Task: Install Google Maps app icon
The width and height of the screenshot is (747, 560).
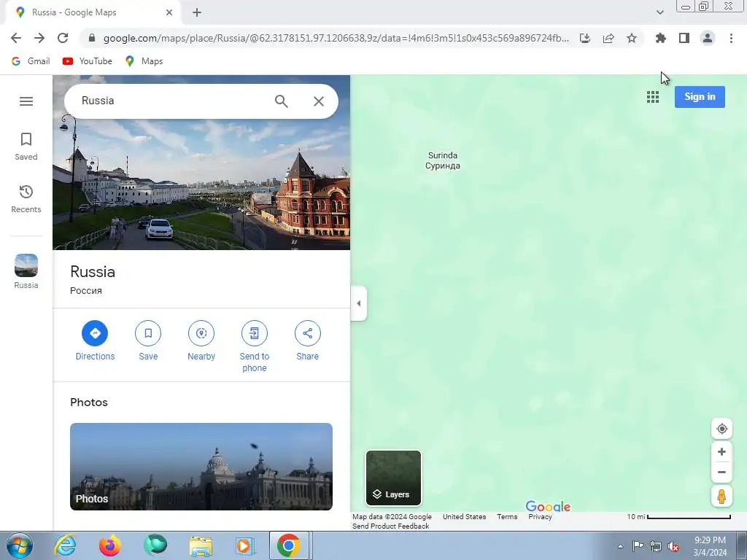Action: pos(585,38)
